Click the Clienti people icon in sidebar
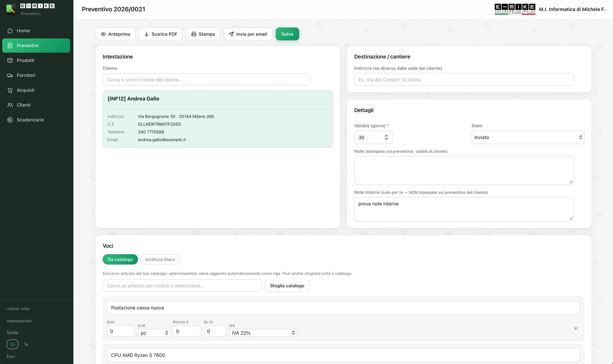 [10, 105]
